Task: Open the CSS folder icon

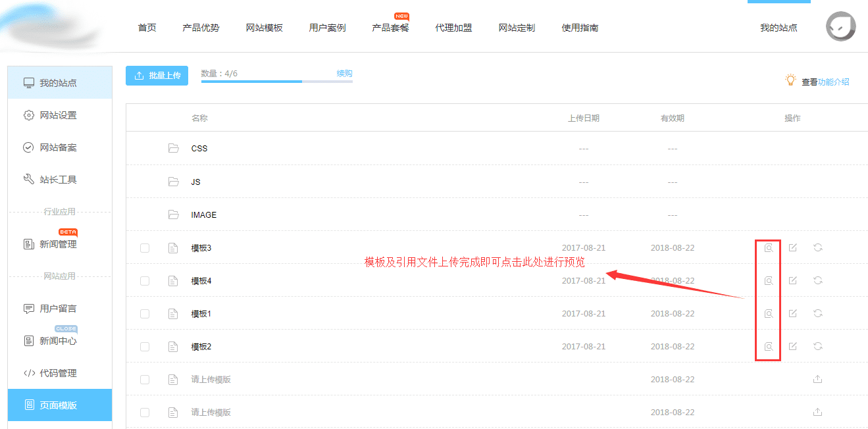Action: tap(174, 149)
